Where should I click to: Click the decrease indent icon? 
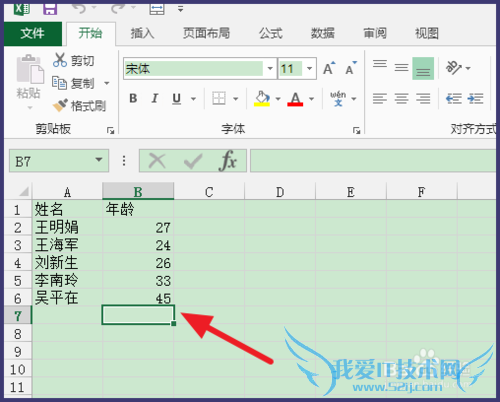click(454, 98)
